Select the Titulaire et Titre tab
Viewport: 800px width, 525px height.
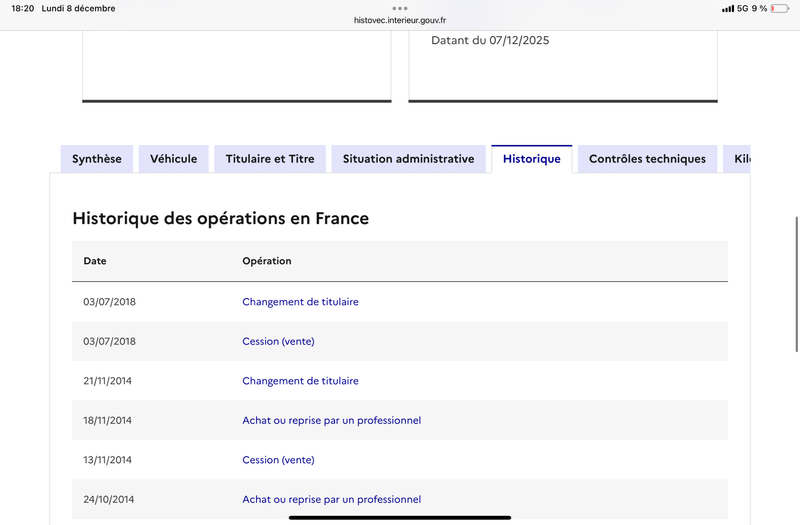coord(270,159)
